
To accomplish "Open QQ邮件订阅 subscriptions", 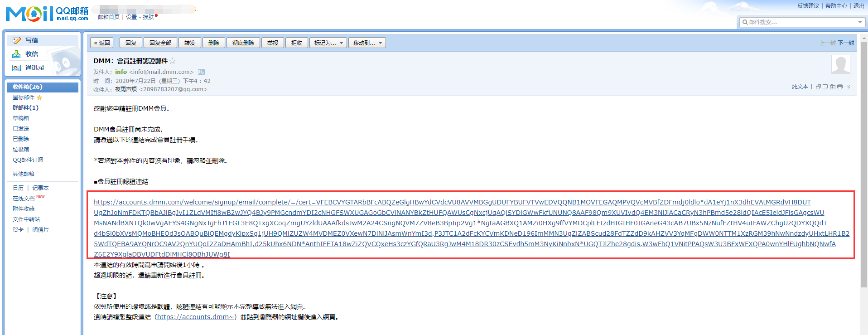I will [28, 160].
